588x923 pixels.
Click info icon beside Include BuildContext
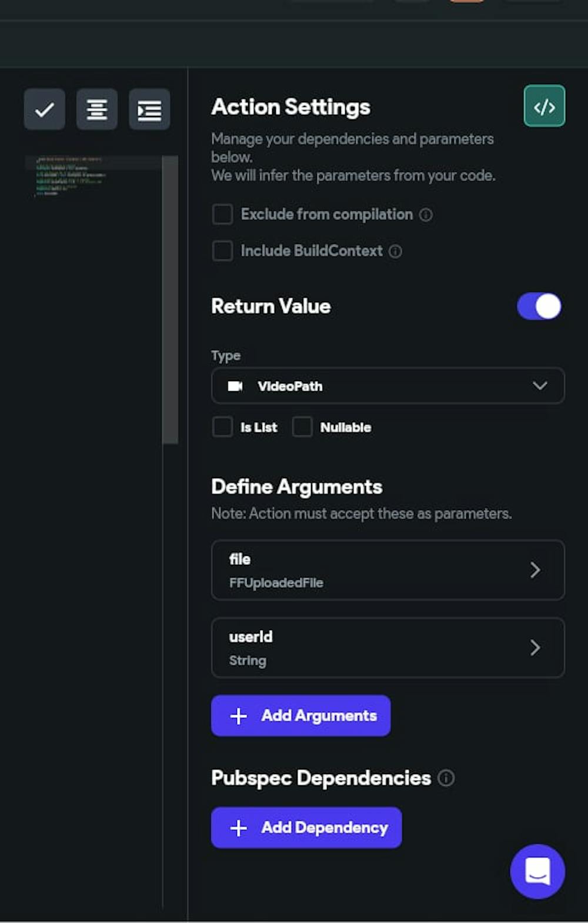(x=396, y=252)
